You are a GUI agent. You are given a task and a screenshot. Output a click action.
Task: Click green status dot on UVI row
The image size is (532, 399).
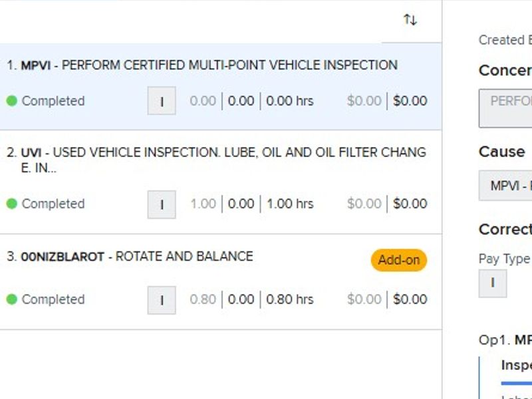[11, 204]
